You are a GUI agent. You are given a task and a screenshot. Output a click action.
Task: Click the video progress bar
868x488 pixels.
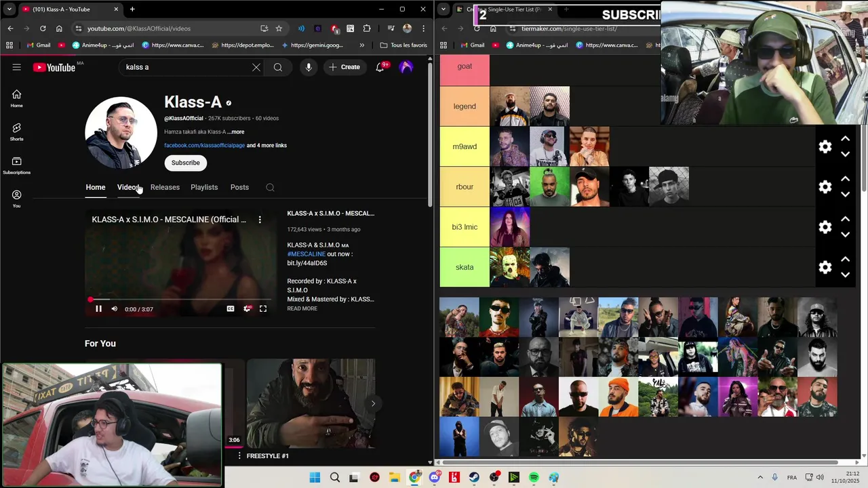tap(181, 299)
